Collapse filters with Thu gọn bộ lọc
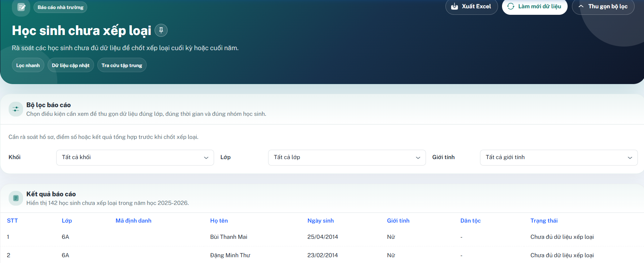Image resolution: width=644 pixels, height=263 pixels. click(x=603, y=6)
